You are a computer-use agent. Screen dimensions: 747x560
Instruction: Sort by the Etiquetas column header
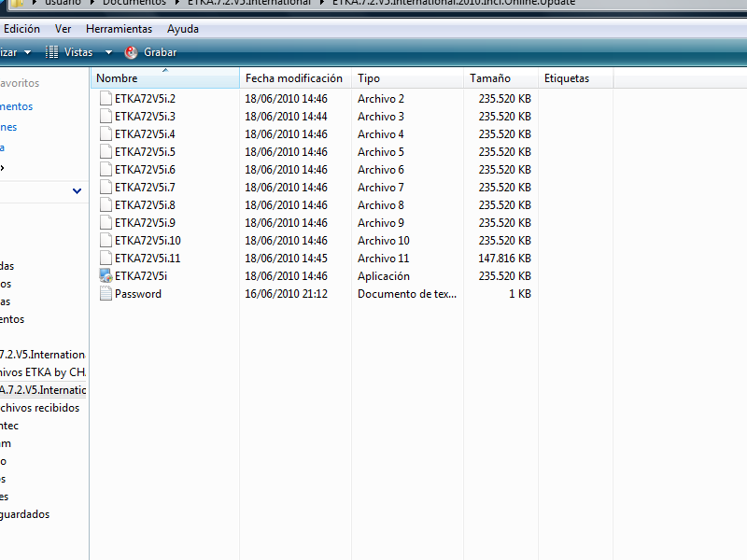point(576,78)
